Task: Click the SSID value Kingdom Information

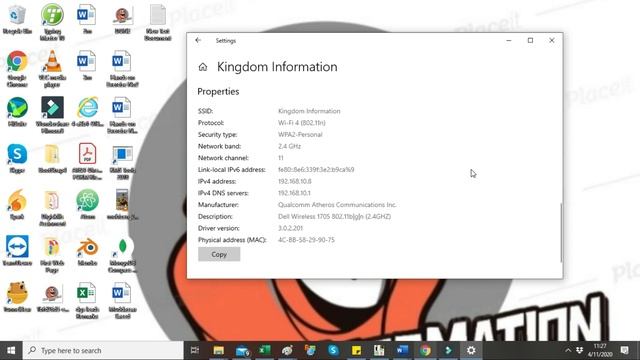Action: tap(309, 111)
